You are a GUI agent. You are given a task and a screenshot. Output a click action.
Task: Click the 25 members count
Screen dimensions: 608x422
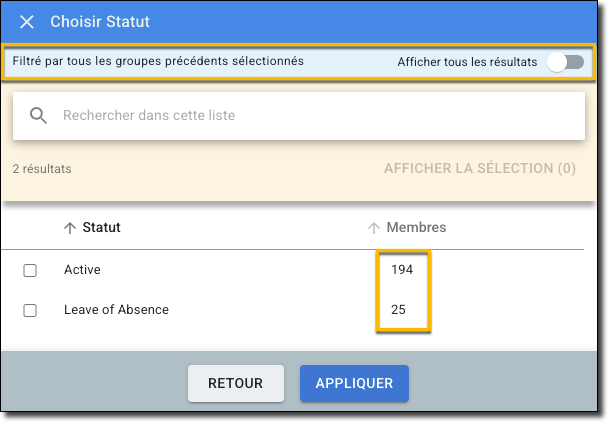point(398,310)
